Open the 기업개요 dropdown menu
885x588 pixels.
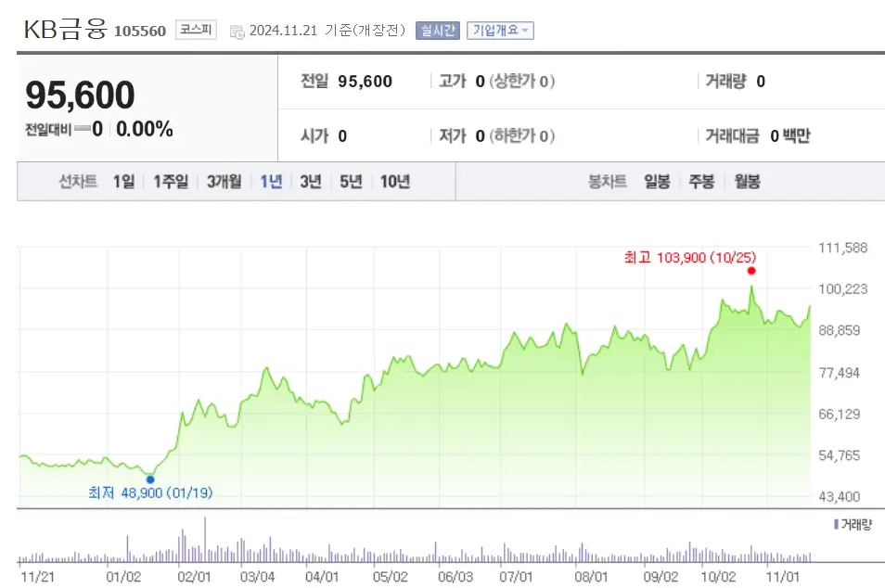click(498, 30)
